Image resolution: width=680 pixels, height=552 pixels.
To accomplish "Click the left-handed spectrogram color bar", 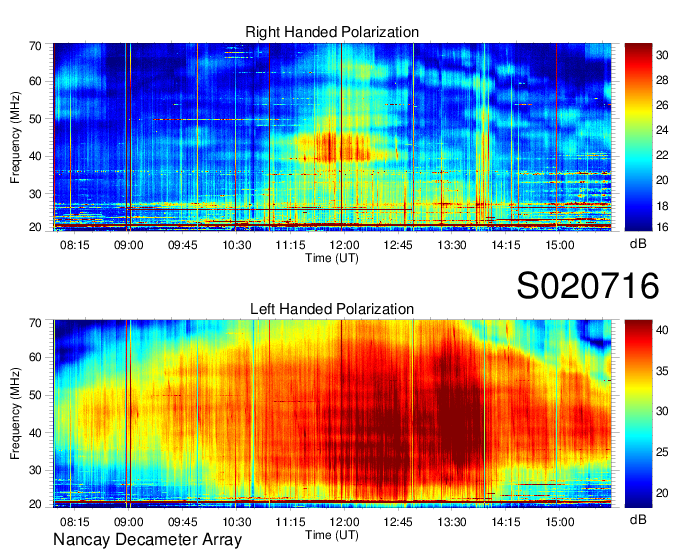I will click(x=638, y=414).
